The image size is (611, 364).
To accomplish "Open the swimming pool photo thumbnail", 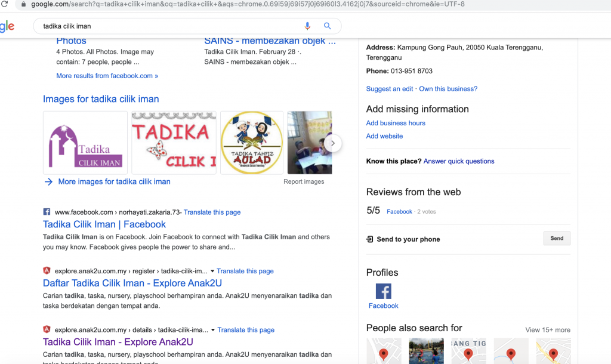I will pyautogui.click(x=426, y=351).
